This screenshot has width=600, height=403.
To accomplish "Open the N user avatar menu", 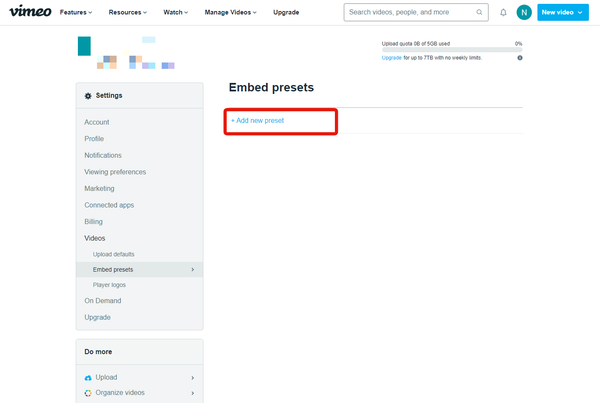I will coord(524,12).
